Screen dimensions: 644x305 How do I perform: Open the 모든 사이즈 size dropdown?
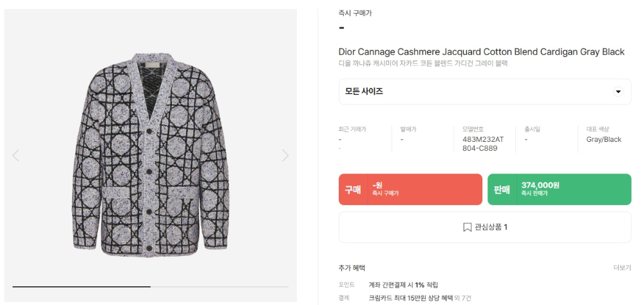[484, 92]
